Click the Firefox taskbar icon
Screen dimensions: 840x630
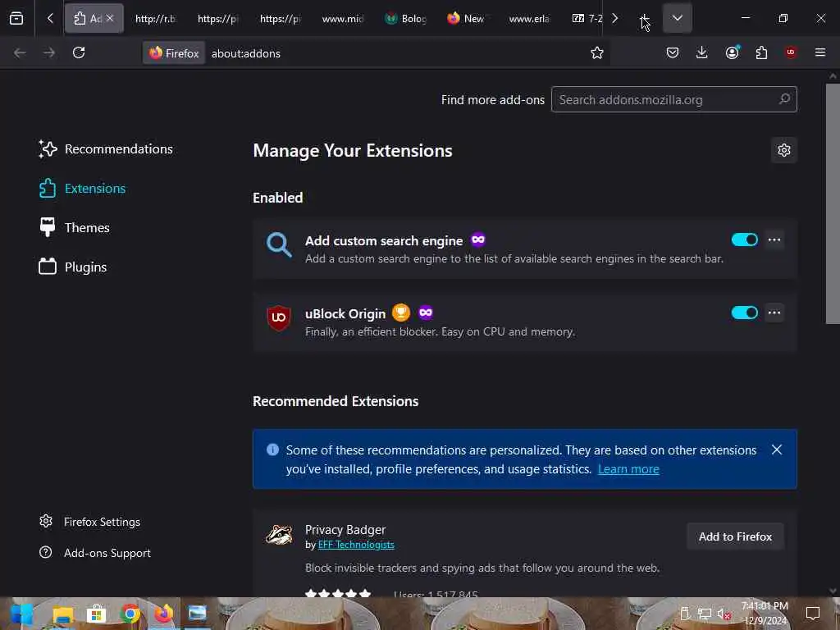click(x=164, y=614)
